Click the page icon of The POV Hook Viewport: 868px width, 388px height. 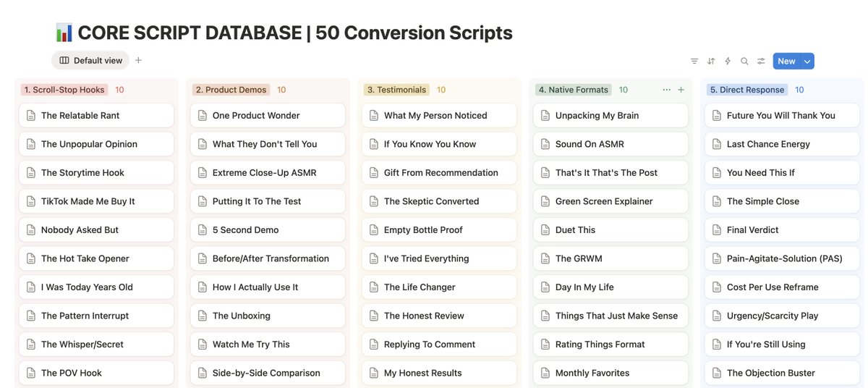pos(31,374)
